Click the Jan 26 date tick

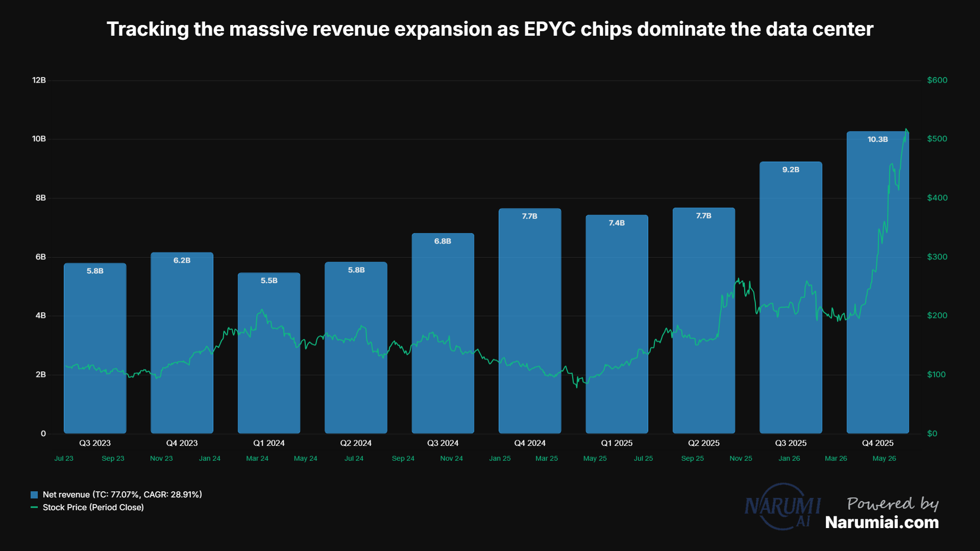point(790,459)
